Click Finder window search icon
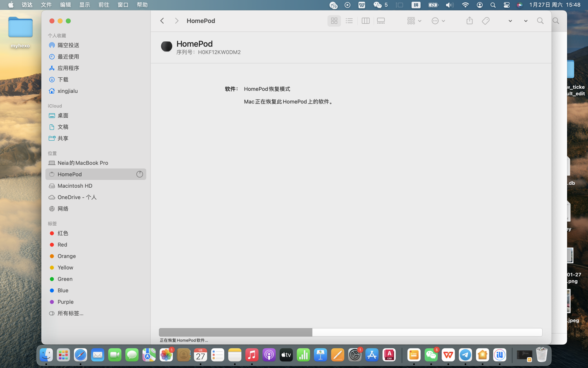This screenshot has width=588, height=368. click(540, 21)
